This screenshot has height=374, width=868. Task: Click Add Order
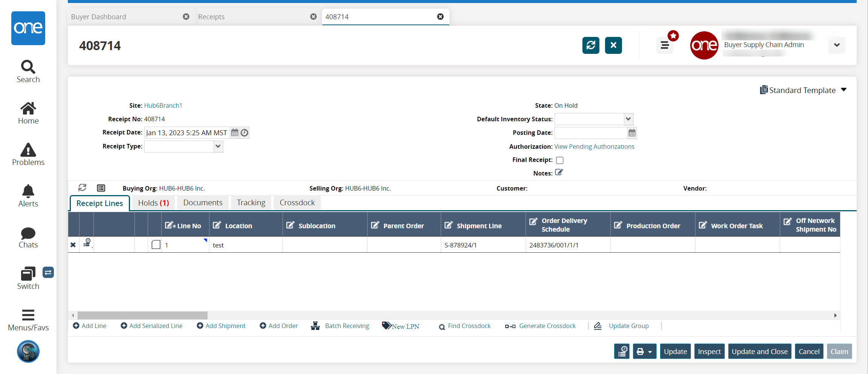pyautogui.click(x=279, y=326)
